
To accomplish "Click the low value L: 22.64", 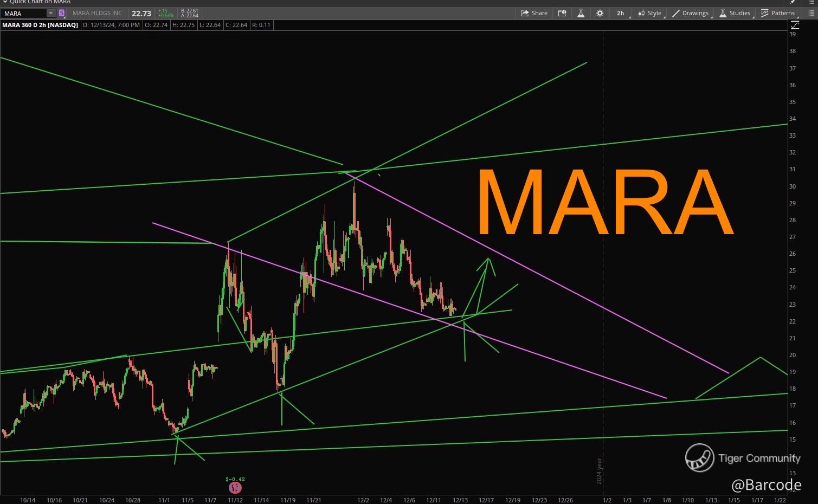I will coord(210,25).
